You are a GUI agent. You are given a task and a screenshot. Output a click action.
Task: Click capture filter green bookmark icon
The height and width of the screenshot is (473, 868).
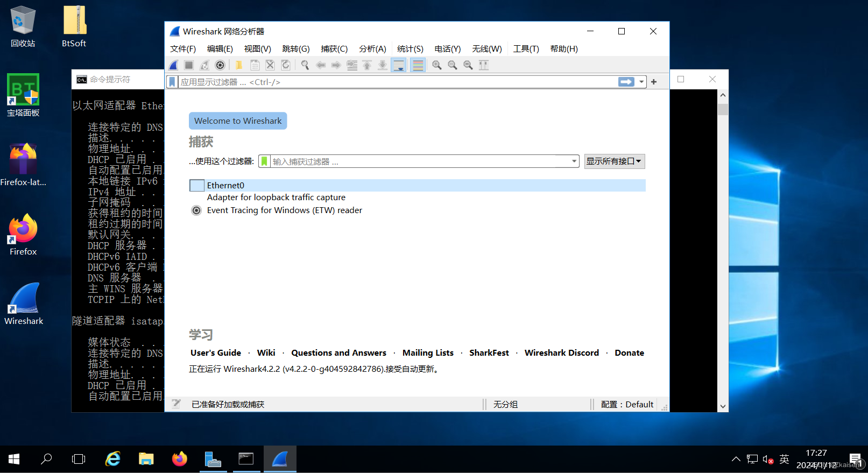pos(264,161)
